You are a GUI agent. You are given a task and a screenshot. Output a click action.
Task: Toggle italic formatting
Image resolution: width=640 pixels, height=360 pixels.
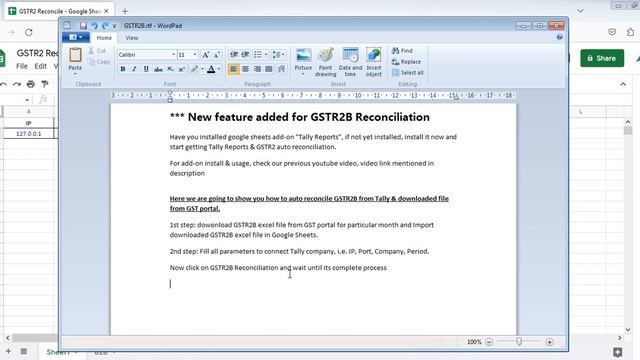(134, 69)
